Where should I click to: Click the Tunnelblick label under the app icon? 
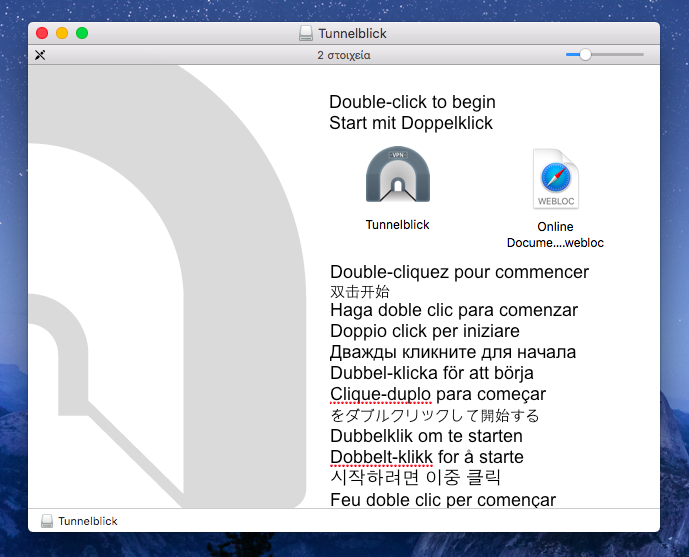click(x=397, y=224)
